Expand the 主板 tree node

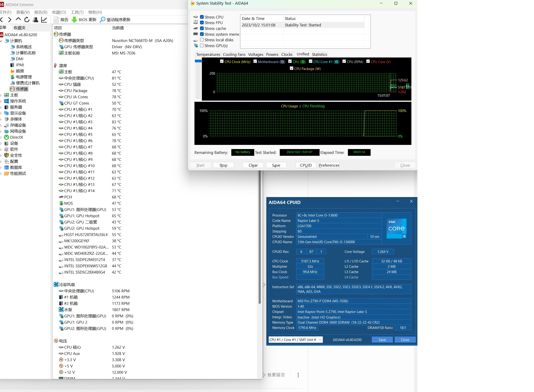click(x=1, y=95)
